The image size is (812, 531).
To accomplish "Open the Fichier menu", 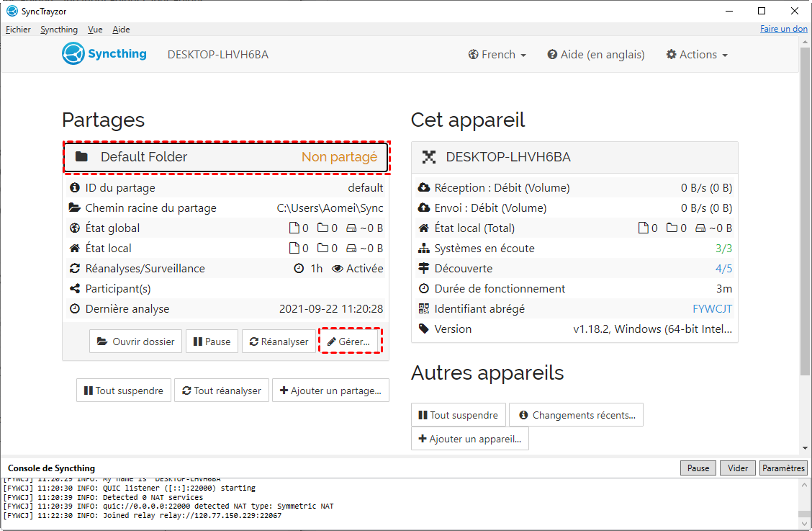I will (x=18, y=30).
